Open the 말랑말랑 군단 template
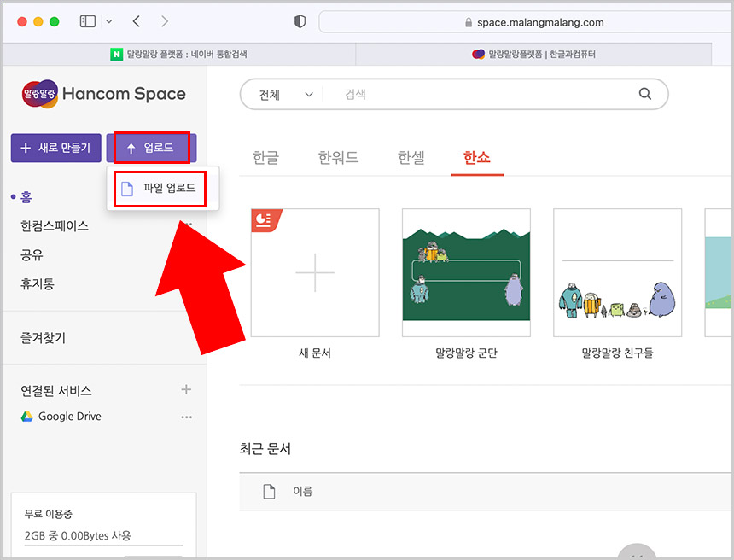 point(466,271)
